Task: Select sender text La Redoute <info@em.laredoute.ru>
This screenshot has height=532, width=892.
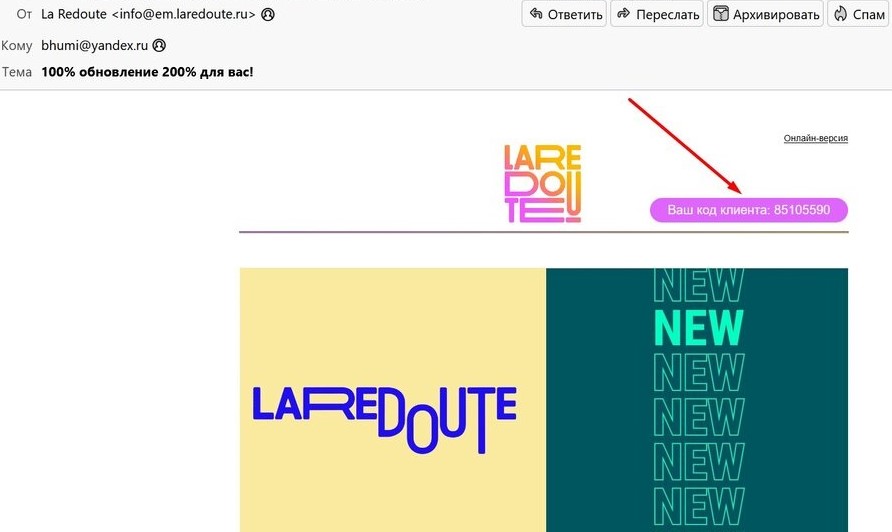Action: (x=148, y=14)
